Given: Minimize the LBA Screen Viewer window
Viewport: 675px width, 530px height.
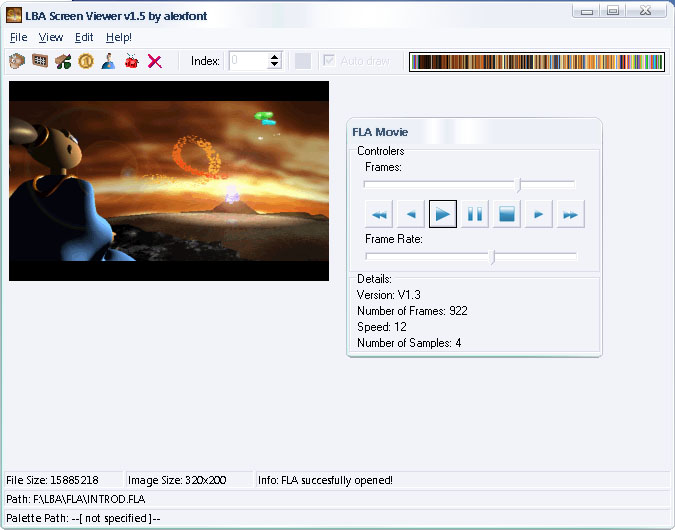Looking at the screenshot, I should coord(587,11).
